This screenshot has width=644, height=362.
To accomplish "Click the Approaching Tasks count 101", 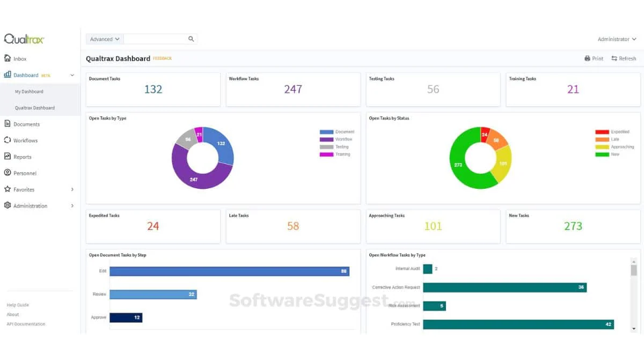I will click(x=433, y=226).
